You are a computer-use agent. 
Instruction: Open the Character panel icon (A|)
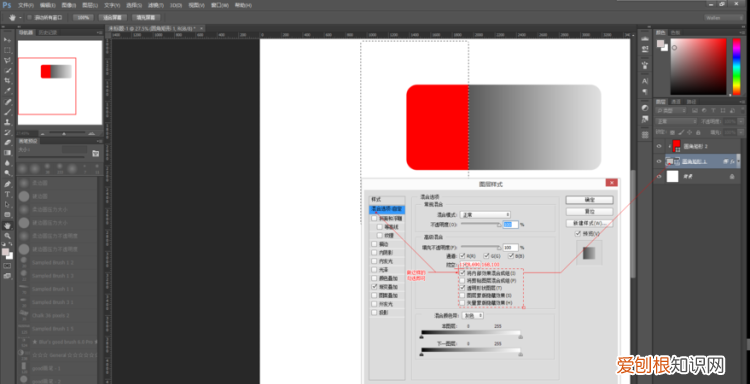[645, 81]
